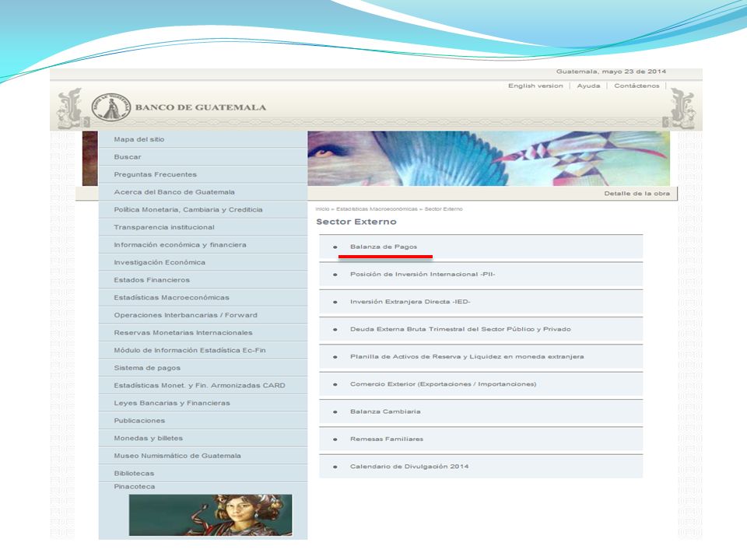Open Posición de Inversión Internacional -PII-
The height and width of the screenshot is (560, 747).
pos(423,275)
